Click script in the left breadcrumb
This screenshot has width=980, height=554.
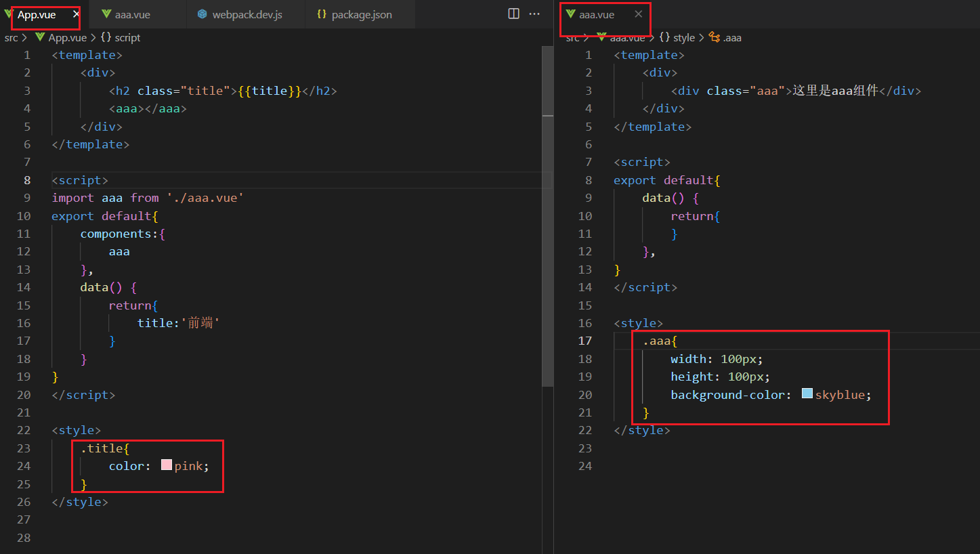pos(128,38)
